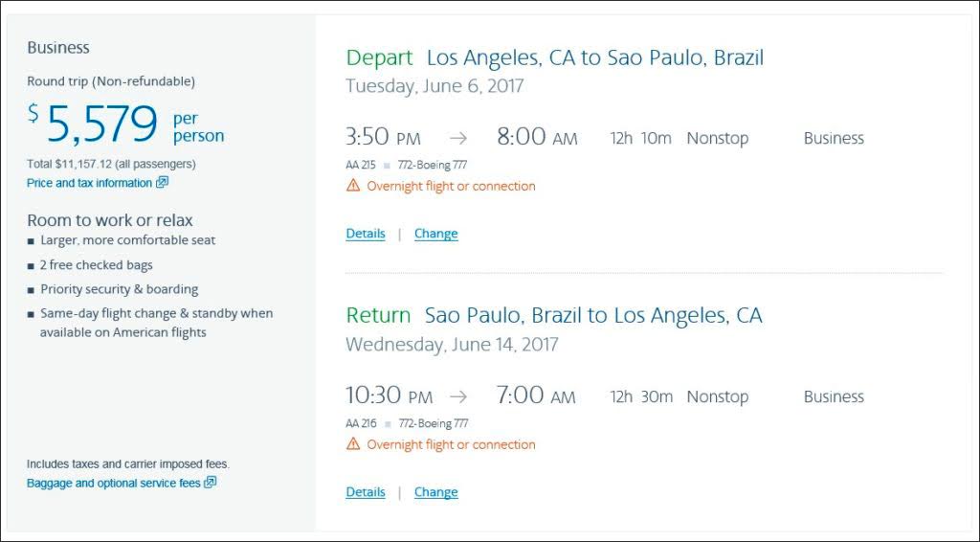Click the Business fare title in the sidebar
Viewport: 980px width, 542px height.
[x=58, y=48]
